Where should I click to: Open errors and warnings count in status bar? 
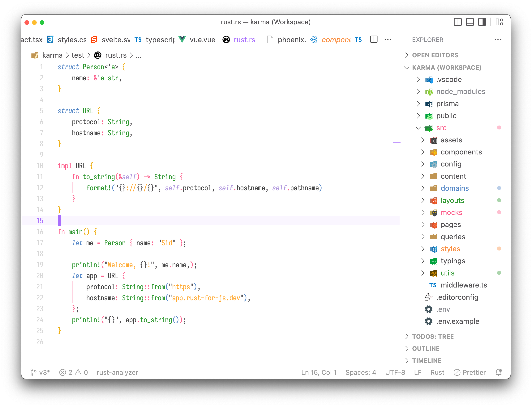(x=73, y=372)
